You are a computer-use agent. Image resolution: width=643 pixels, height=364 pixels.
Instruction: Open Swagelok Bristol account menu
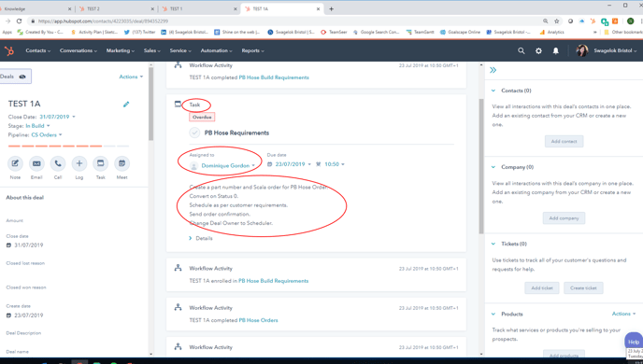[x=615, y=50]
